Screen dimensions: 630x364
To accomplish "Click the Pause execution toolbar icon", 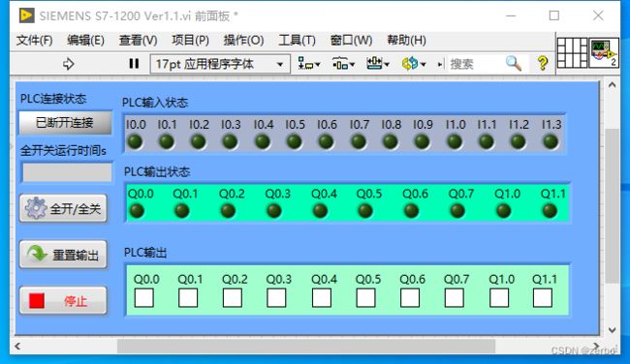I will click(134, 64).
